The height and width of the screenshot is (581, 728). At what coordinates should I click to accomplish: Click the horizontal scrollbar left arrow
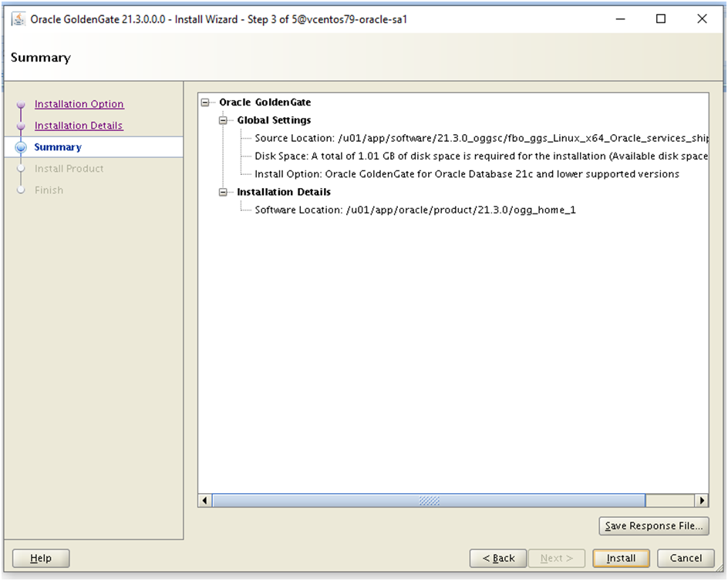pyautogui.click(x=205, y=501)
